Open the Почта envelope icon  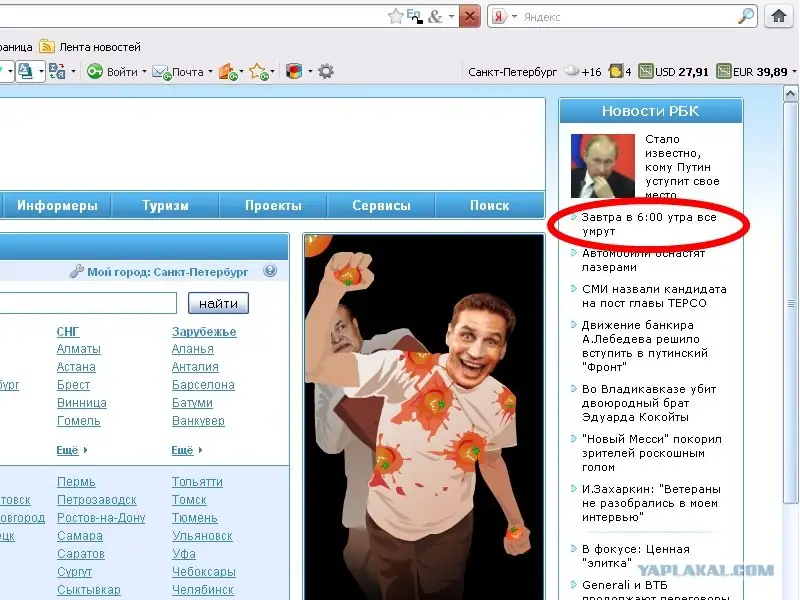click(161, 72)
